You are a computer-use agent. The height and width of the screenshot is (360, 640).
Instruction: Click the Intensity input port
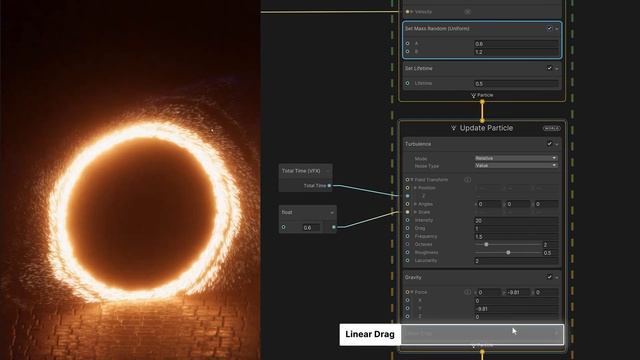407,220
